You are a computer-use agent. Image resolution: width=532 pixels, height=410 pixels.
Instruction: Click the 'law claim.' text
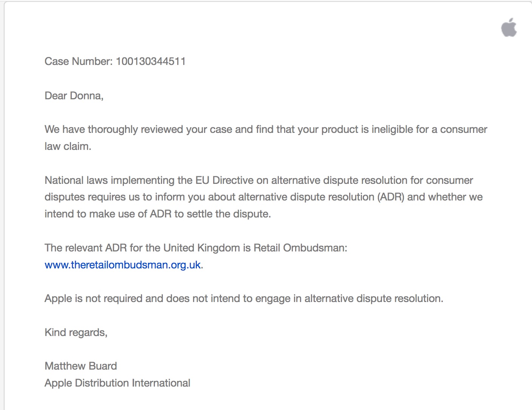click(x=68, y=146)
